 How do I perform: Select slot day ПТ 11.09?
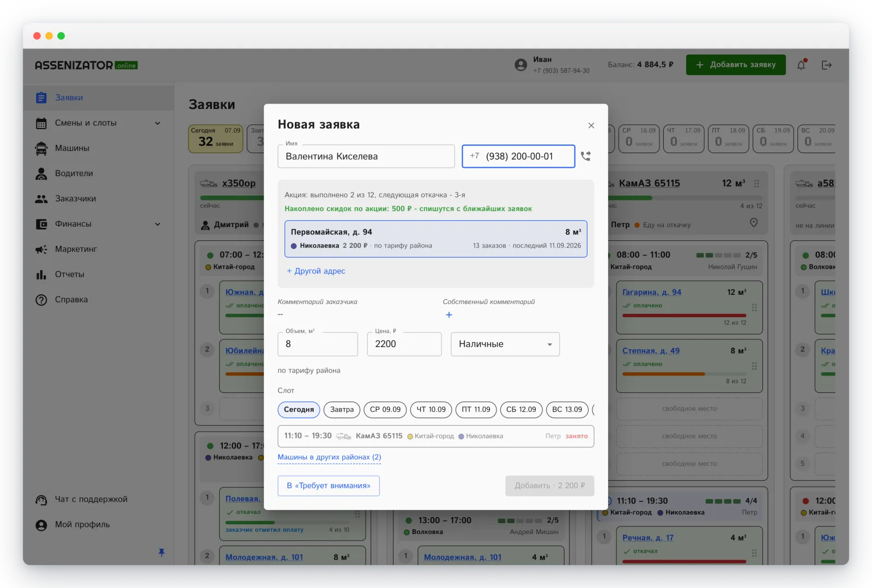(x=476, y=410)
